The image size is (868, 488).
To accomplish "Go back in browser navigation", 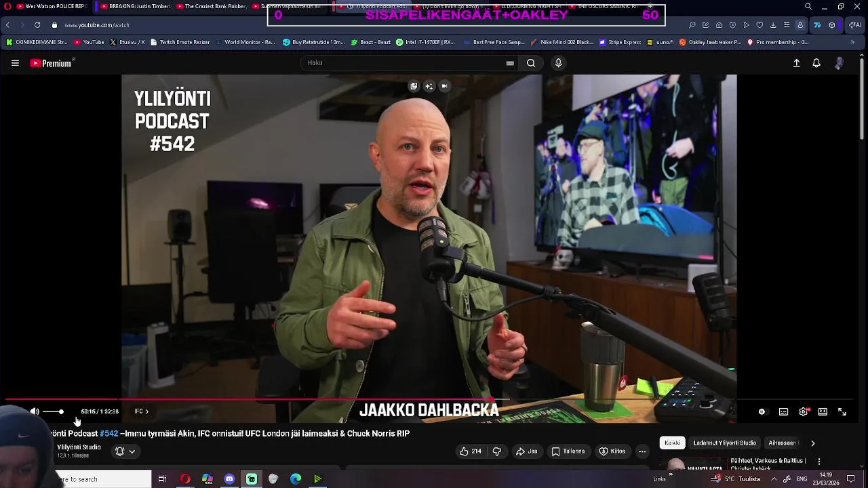I will click(7, 25).
